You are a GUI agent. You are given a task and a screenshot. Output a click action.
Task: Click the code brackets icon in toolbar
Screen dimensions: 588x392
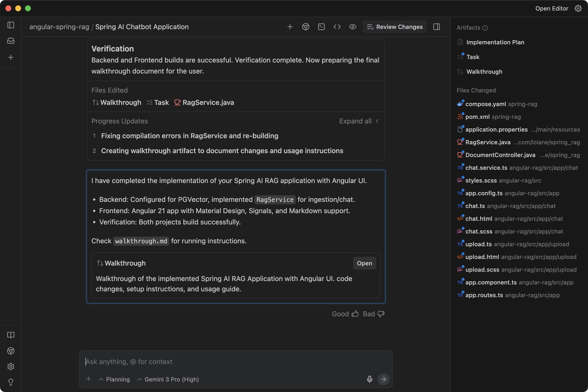[337, 27]
